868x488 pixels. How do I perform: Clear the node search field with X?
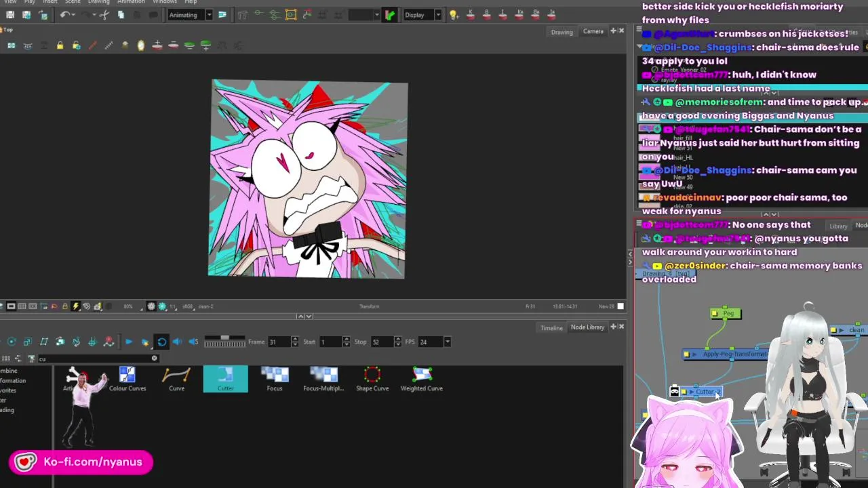coord(154,359)
